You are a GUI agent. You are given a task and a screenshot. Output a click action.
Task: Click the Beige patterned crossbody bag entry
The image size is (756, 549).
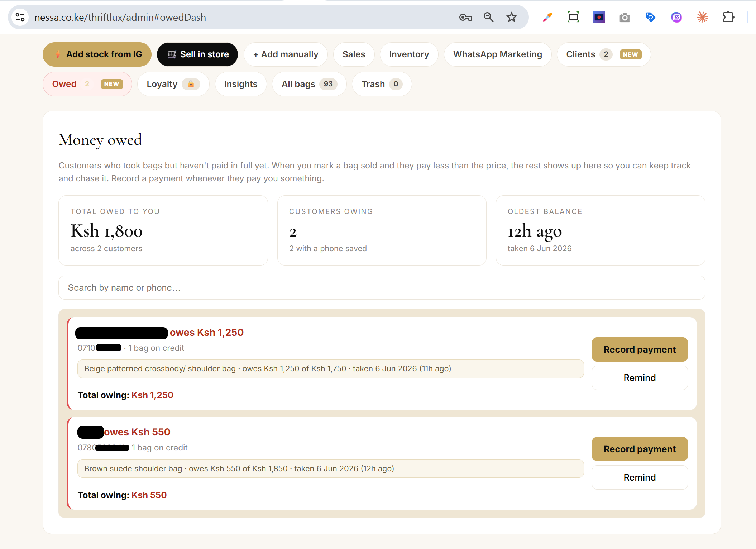click(330, 369)
